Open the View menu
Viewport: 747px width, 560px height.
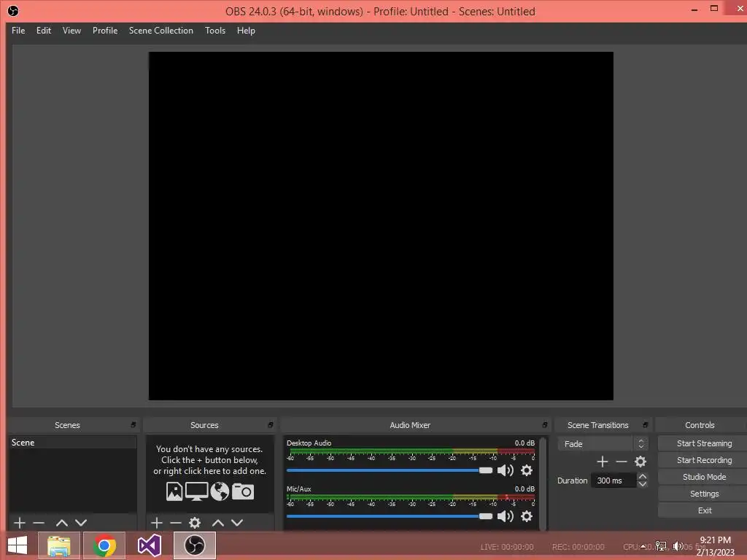click(71, 31)
